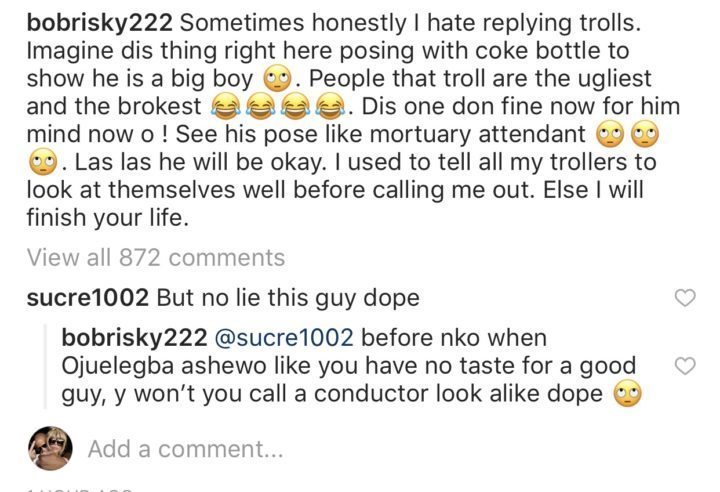Tap the eye-roll emoji ending bobrisky222's reply
Screen dimensions: 720x492
[626, 394]
